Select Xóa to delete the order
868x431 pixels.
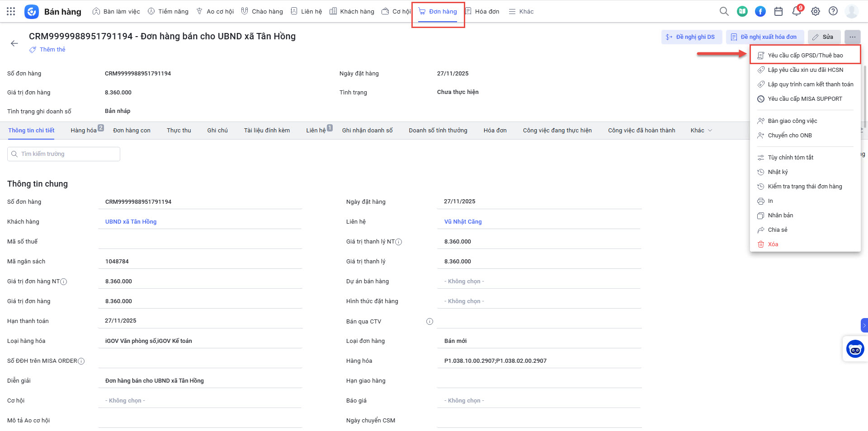(x=773, y=244)
